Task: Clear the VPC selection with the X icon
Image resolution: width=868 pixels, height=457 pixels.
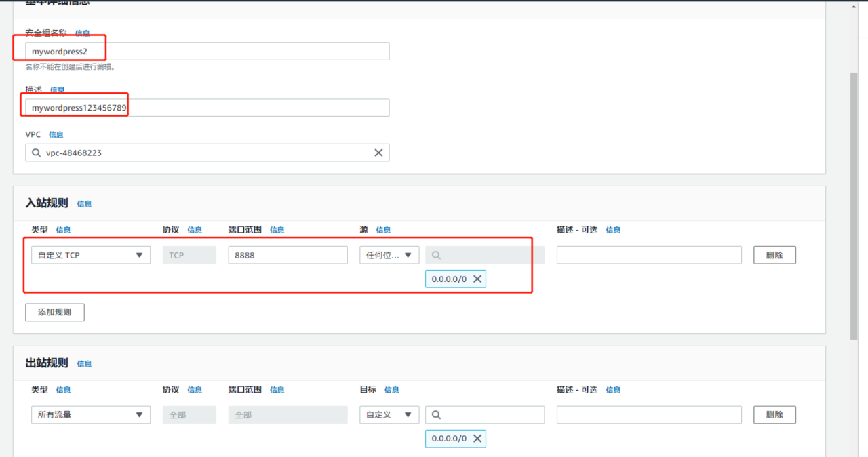Action: click(x=378, y=152)
